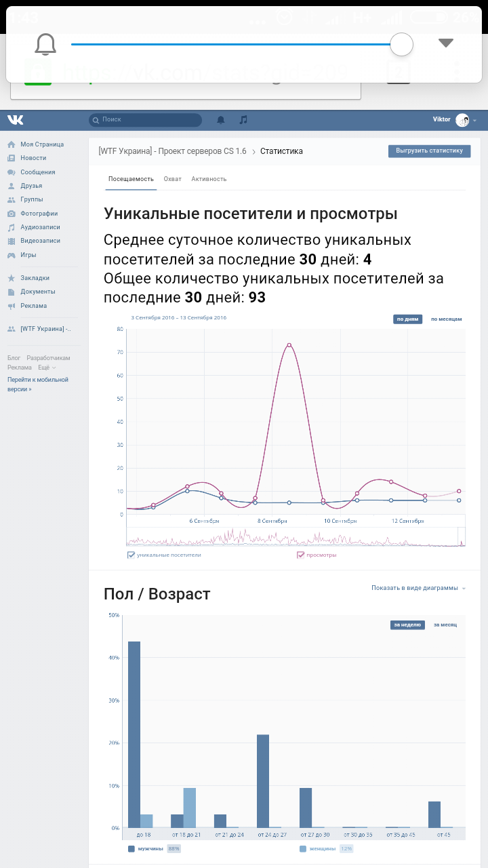This screenshot has width=488, height=868.
Task: Open Сообщения in sidebar
Action: (38, 172)
